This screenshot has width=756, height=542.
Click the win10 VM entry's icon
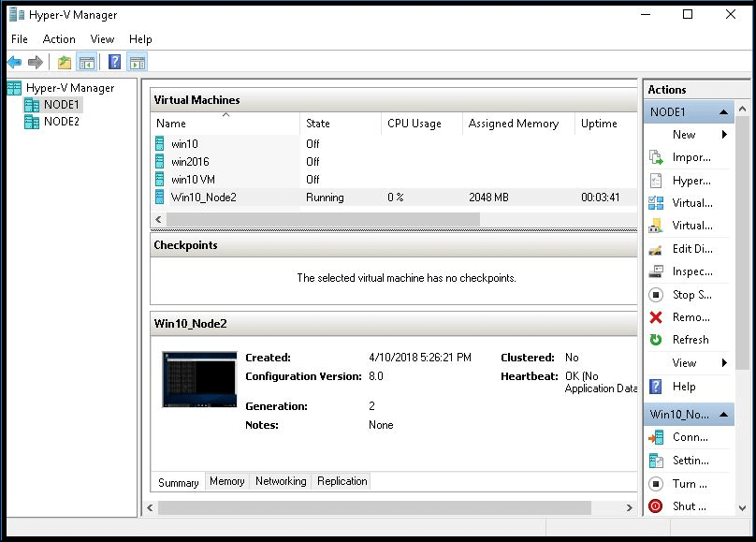pos(160,180)
